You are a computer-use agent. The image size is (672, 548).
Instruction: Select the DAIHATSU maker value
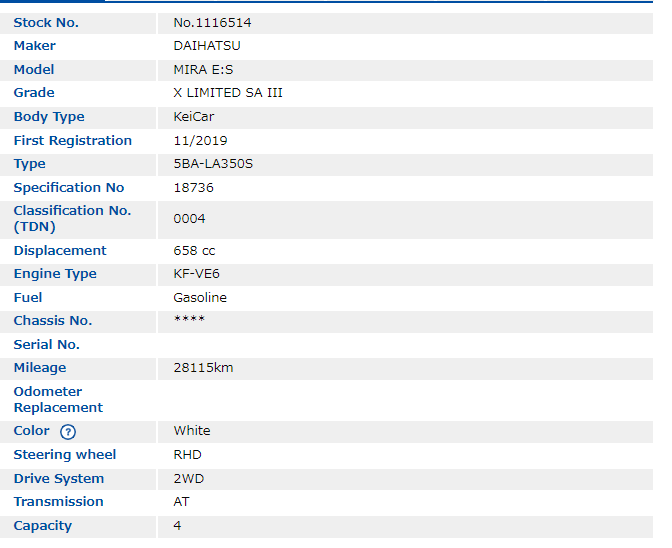click(207, 46)
